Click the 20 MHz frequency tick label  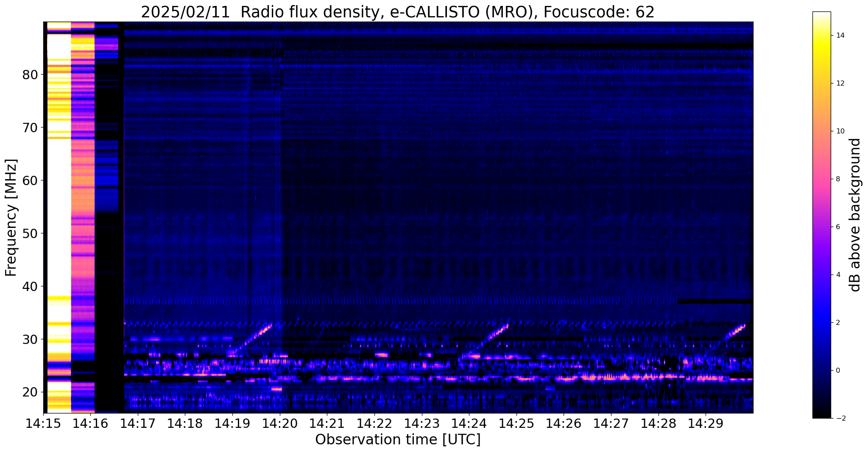tap(30, 392)
